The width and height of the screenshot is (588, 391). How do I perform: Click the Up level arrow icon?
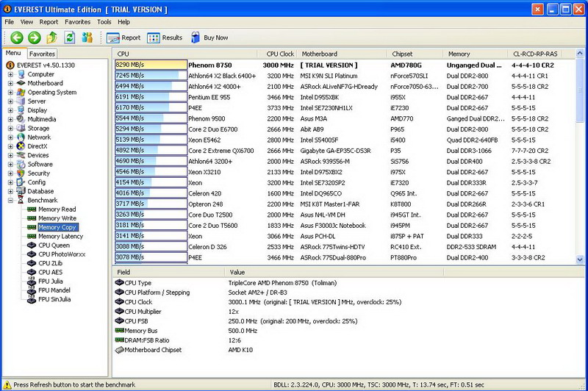click(x=51, y=37)
